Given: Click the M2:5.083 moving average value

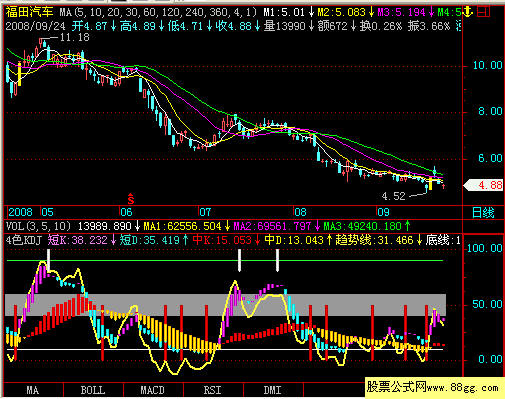Looking at the screenshot, I should pos(341,13).
